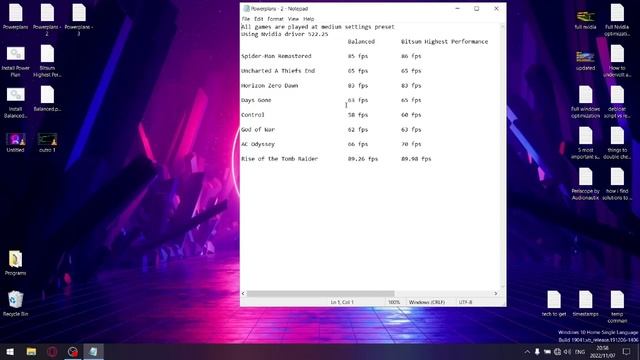Select the Programs folder on desktop
The width and height of the screenshot is (640, 360).
(16, 263)
